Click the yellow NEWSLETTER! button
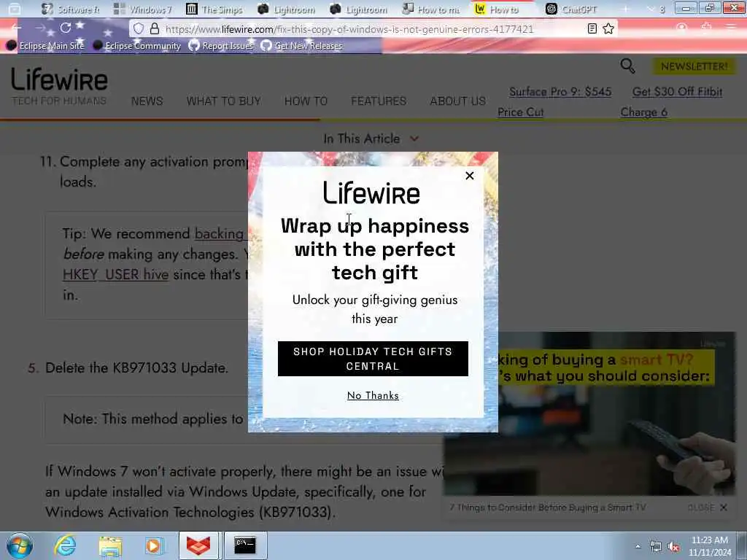The height and width of the screenshot is (560, 747). point(694,66)
